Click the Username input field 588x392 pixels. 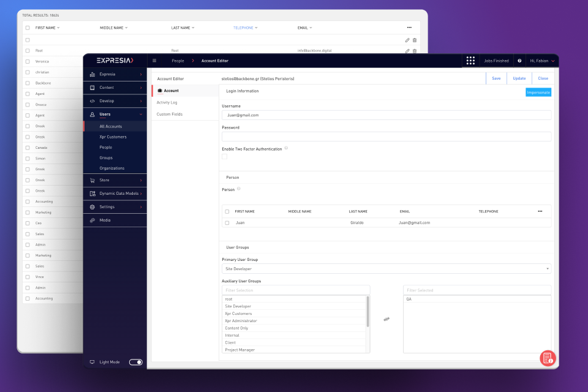coord(386,115)
